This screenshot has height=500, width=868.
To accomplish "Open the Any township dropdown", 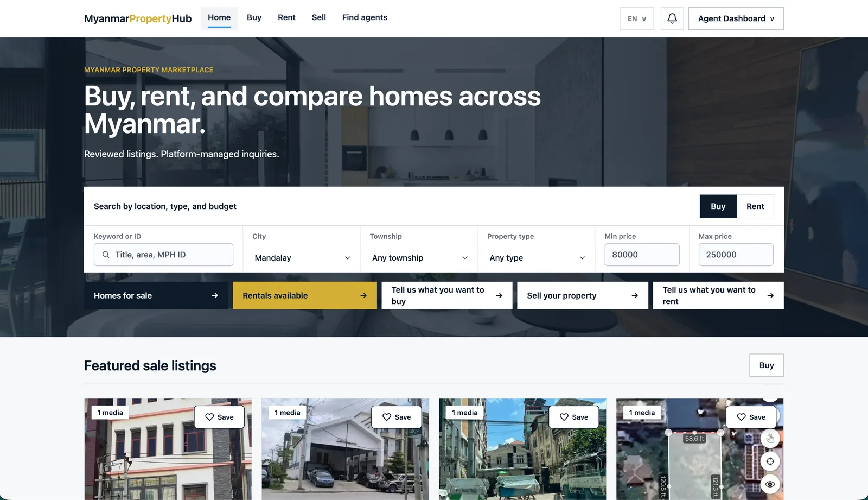I will pyautogui.click(x=419, y=258).
